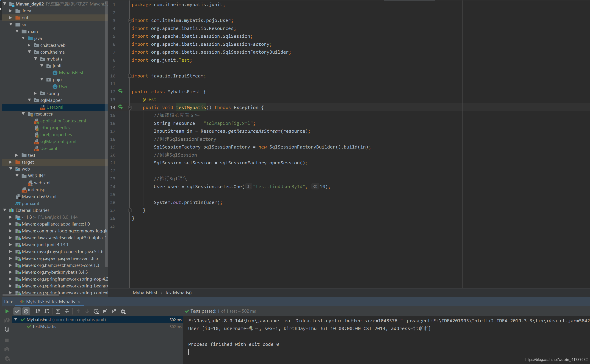Image resolution: width=590 pixels, height=364 pixels.
Task: Expand Maven: mysql:mysql-connector-java:5.1.6 library
Action: click(11, 251)
